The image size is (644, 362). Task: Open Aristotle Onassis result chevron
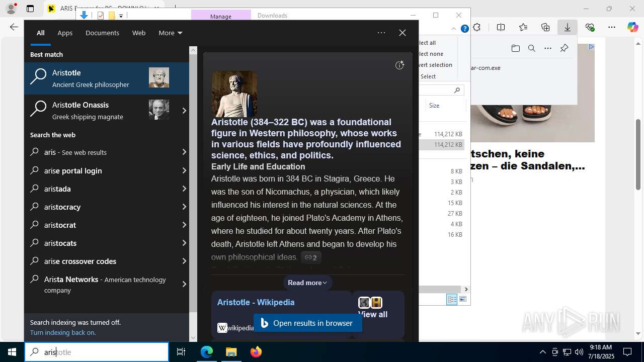184,111
